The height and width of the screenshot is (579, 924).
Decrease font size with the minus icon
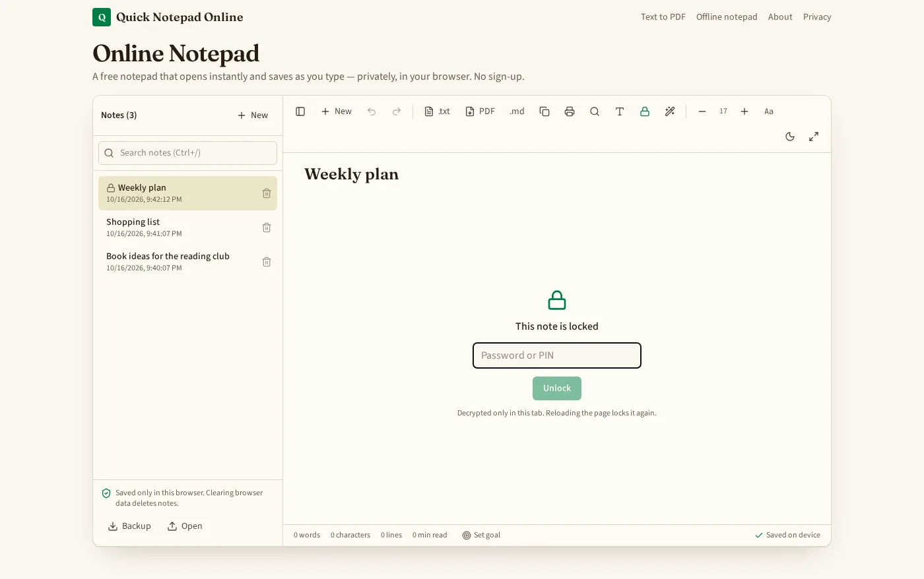[x=702, y=111]
